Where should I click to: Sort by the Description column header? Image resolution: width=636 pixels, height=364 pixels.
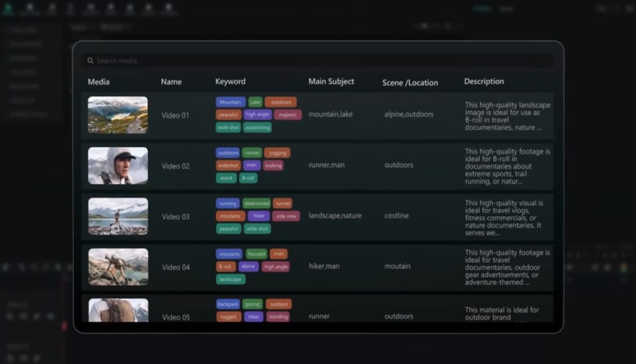pos(484,81)
